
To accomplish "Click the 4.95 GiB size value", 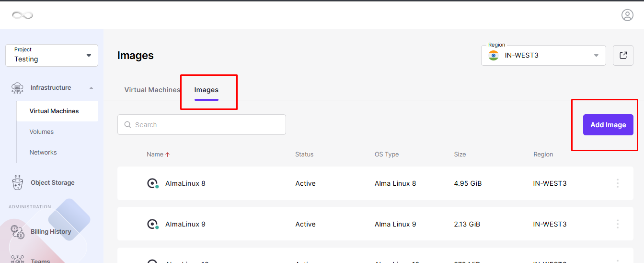I will click(468, 183).
